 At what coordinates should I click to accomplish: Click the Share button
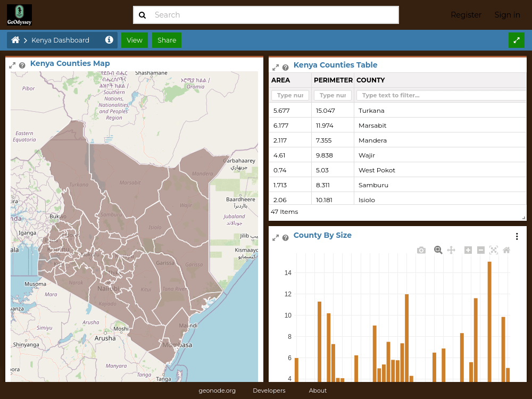[x=167, y=40]
